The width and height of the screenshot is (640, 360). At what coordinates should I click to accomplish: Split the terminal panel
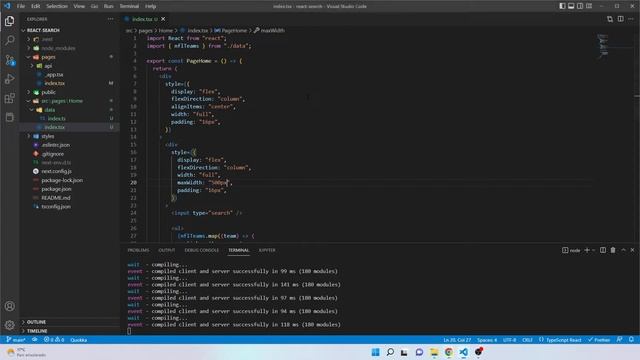[603, 250]
